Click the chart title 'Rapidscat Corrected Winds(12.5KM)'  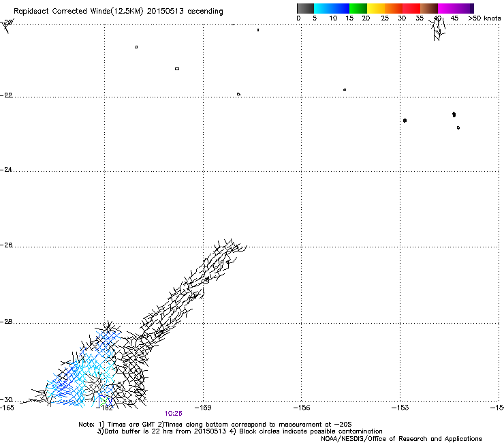tap(78, 12)
